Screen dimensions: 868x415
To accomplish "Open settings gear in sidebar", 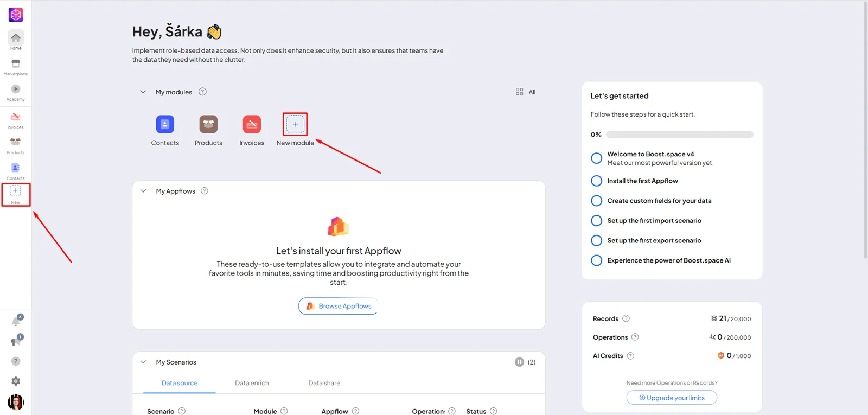I will tap(16, 381).
